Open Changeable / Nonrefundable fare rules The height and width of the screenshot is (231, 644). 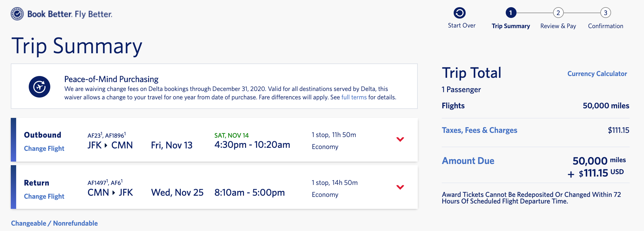tap(54, 223)
